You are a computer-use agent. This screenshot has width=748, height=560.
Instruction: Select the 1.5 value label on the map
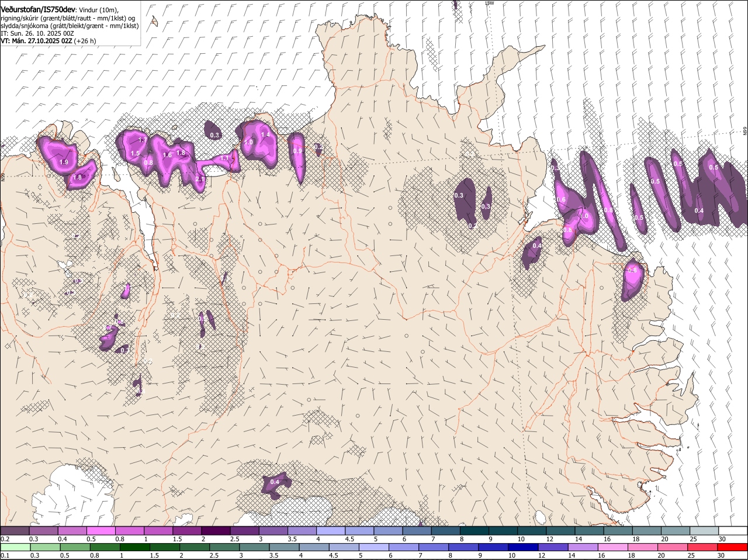[135, 153]
